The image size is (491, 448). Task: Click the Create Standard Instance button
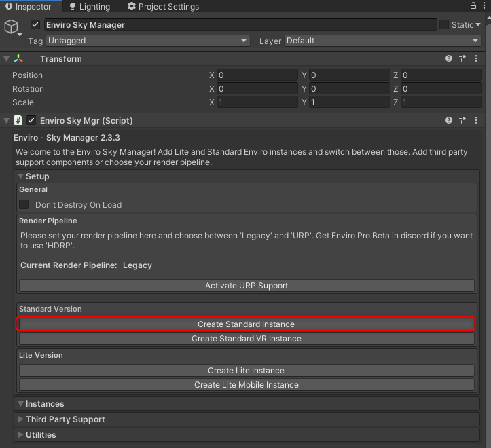pyautogui.click(x=246, y=324)
